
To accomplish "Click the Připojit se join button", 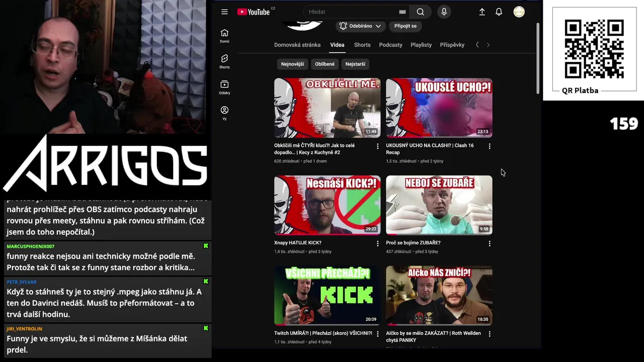I will (405, 26).
